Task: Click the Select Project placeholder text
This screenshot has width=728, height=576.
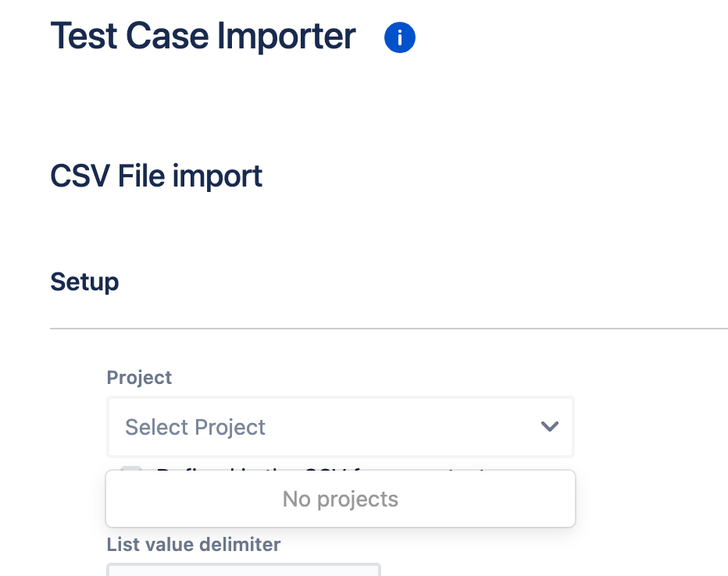Action: (x=195, y=427)
